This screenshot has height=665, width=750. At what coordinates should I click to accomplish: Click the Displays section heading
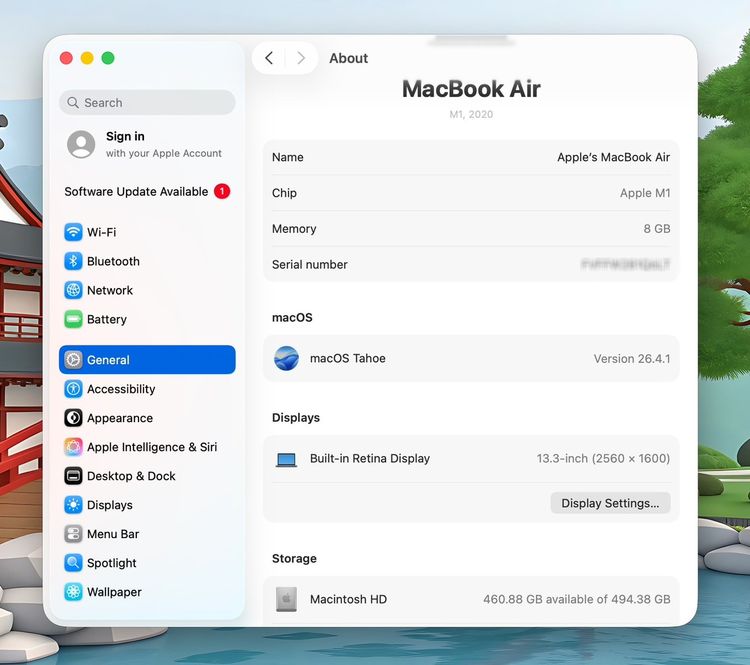[x=296, y=418]
